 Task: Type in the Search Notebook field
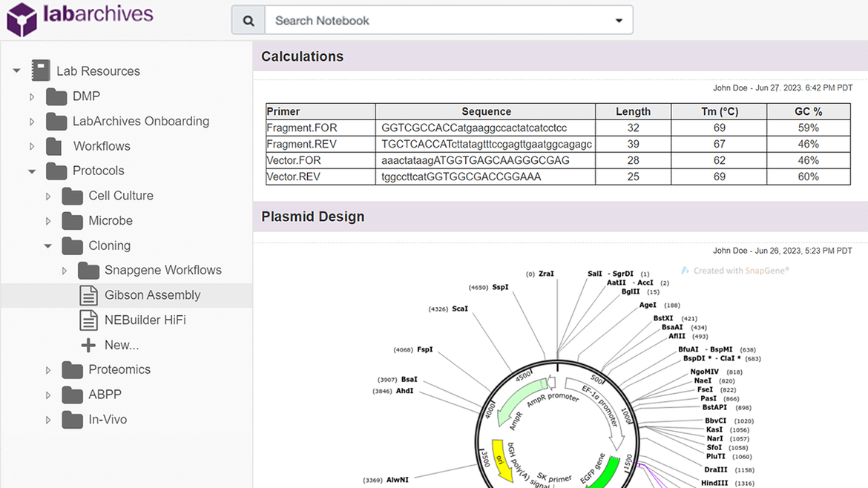pyautogui.click(x=438, y=21)
